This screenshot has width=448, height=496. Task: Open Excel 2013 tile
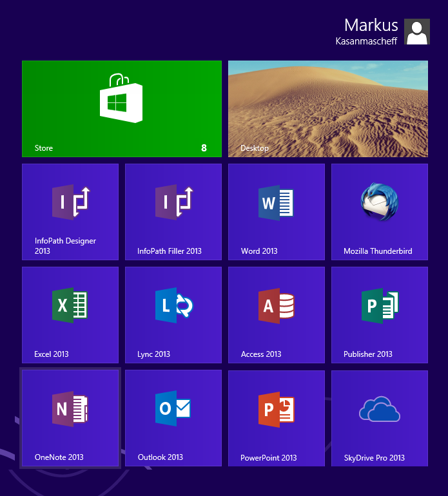(70, 315)
